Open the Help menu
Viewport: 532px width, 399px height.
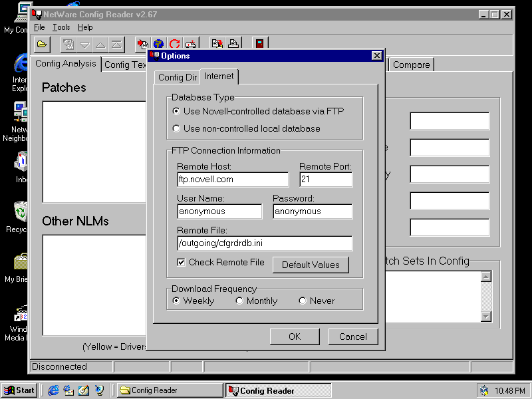[85, 27]
